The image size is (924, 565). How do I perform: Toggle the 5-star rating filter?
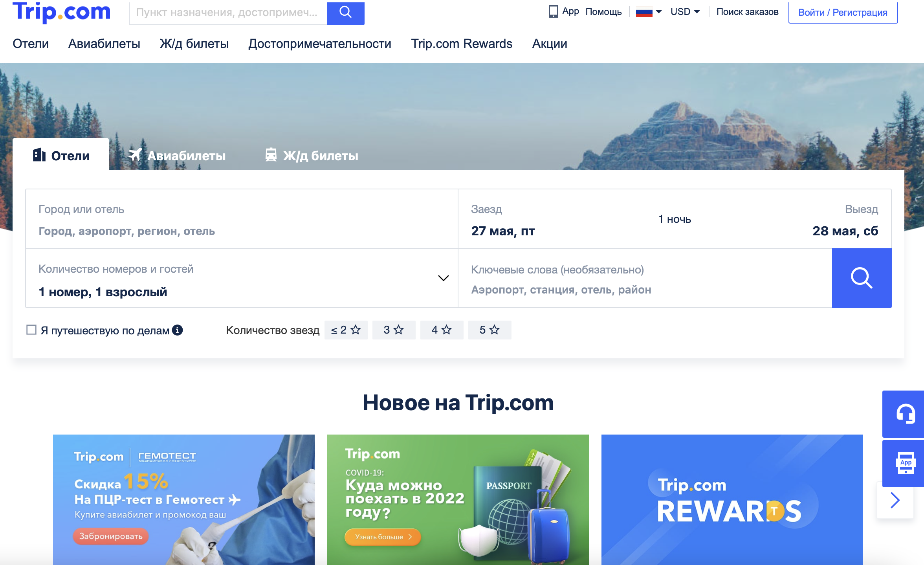tap(489, 330)
